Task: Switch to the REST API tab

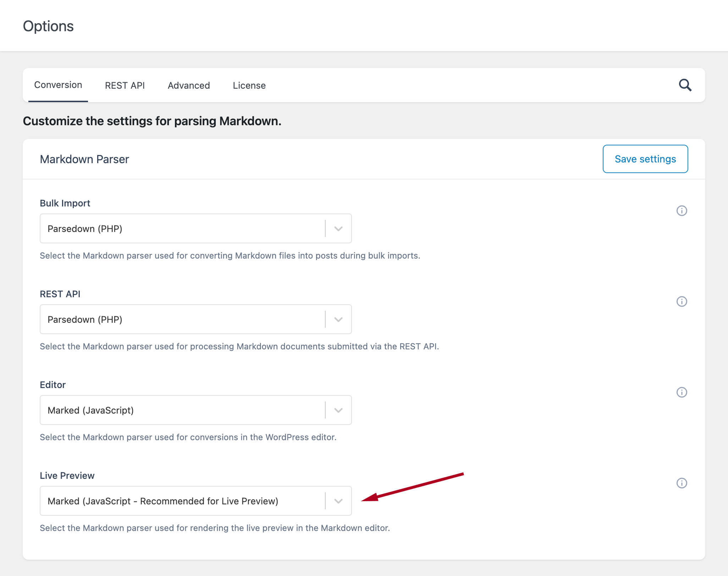Action: (x=125, y=85)
